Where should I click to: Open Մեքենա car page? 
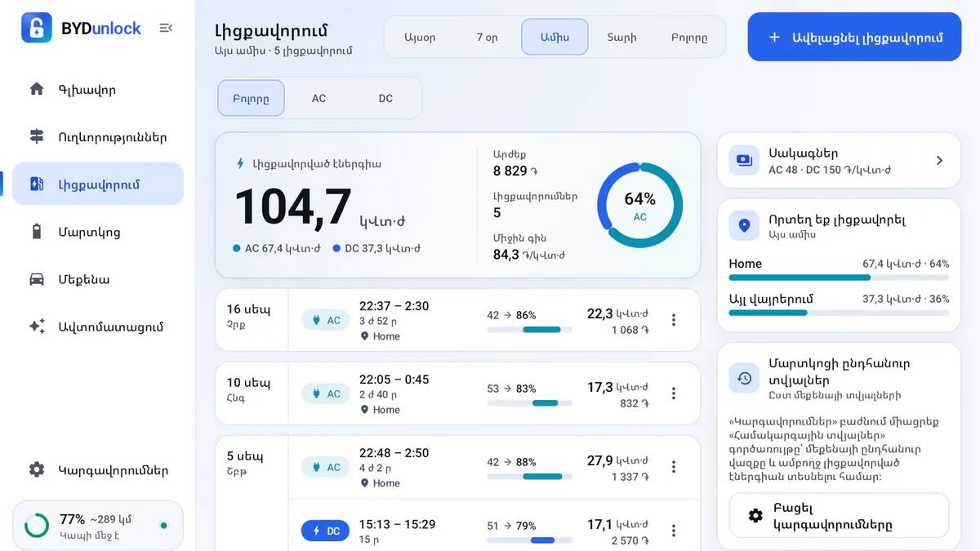[x=98, y=278]
